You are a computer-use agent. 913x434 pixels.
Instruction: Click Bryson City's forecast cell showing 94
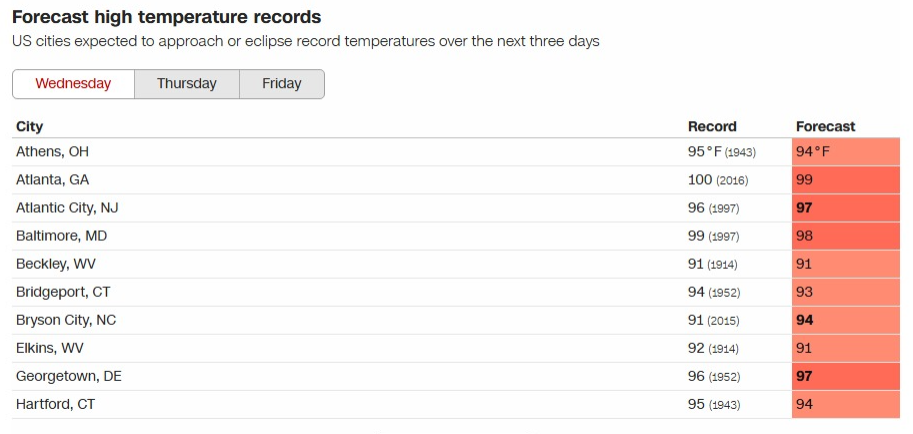[845, 320]
